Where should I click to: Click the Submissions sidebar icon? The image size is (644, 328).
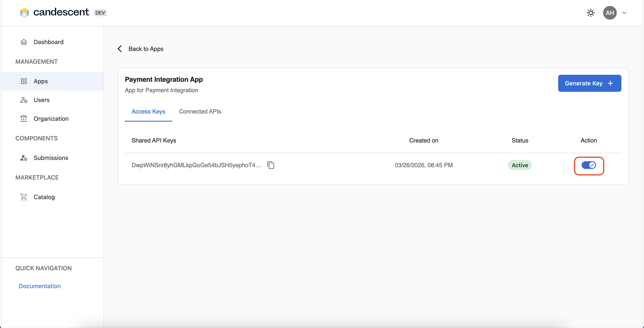click(24, 158)
